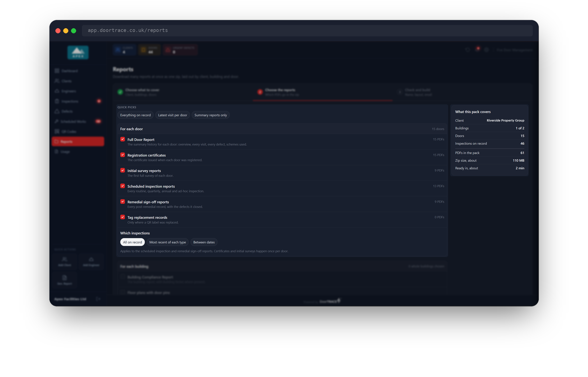Viewport: 588px width, 377px height.
Task: Click the Riverside Property Group client value
Action: pos(505,121)
